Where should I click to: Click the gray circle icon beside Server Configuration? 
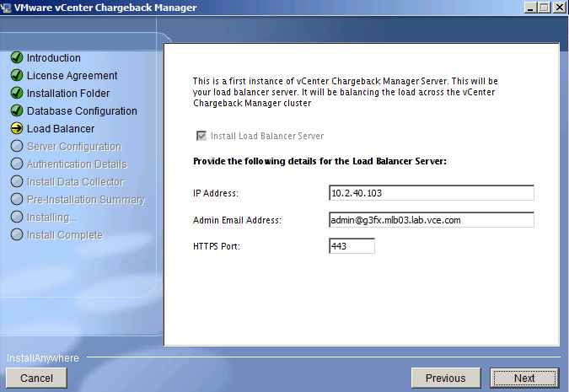click(x=17, y=146)
